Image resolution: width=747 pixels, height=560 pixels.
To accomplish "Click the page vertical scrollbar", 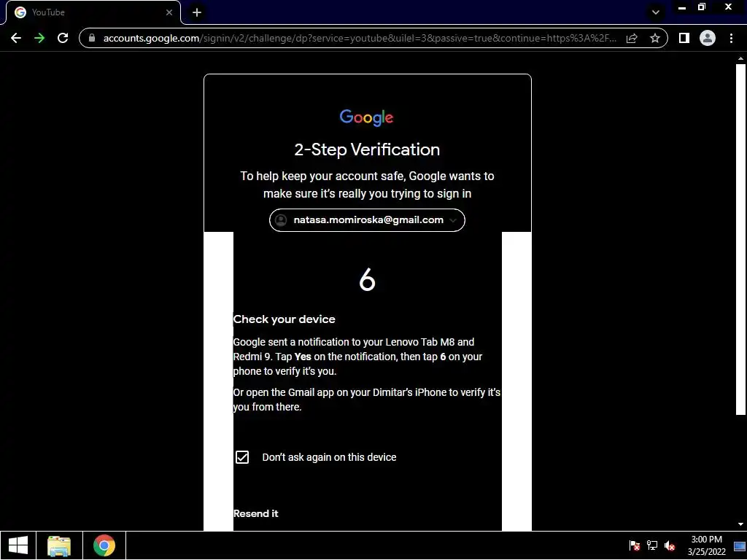I will (740, 238).
